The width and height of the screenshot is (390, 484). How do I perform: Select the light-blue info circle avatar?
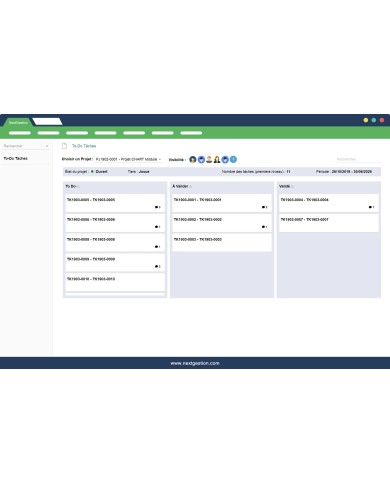[x=233, y=160]
